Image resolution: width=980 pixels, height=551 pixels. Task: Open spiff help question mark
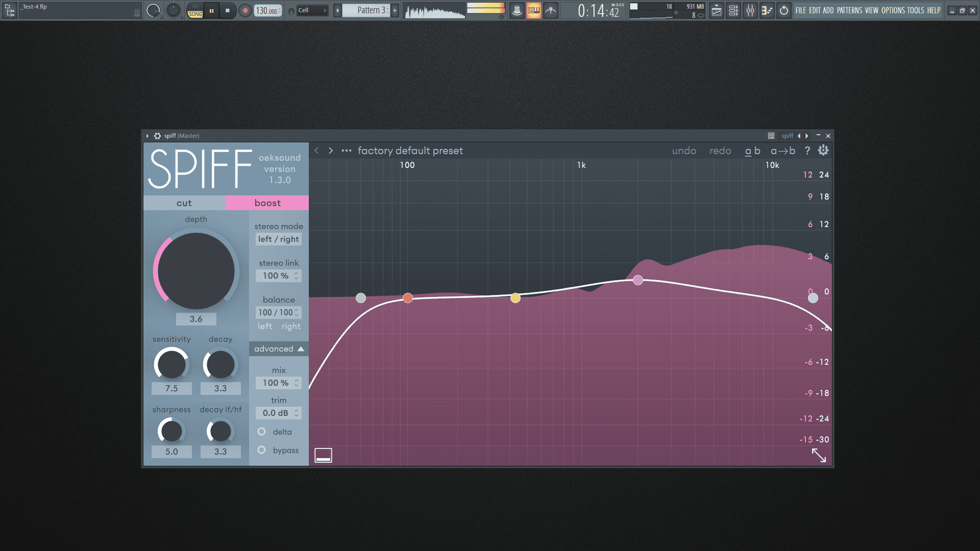click(x=807, y=151)
